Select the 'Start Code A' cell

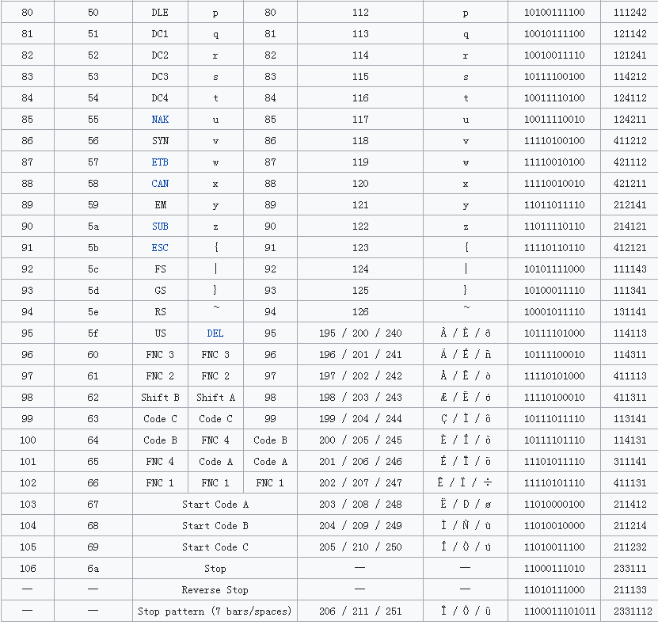tap(215, 505)
